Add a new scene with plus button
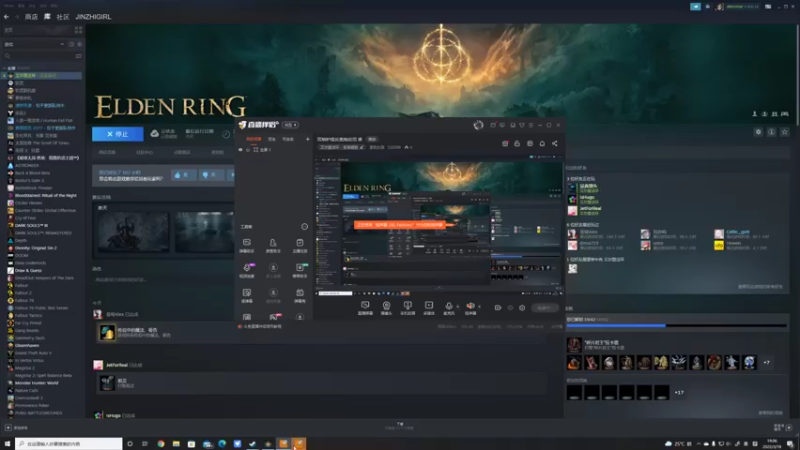Screen dimensions: 800x450 tap(308, 139)
